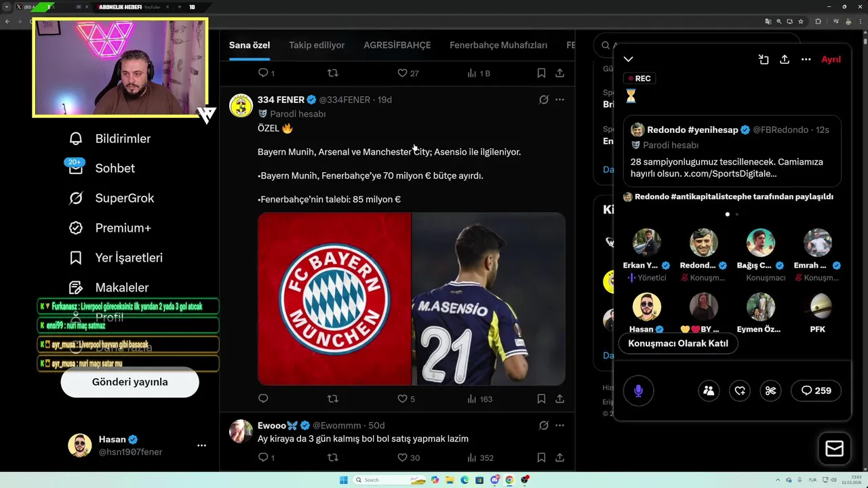This screenshot has width=868, height=488.
Task: Open account menu dots next to Hasan
Action: point(201,445)
